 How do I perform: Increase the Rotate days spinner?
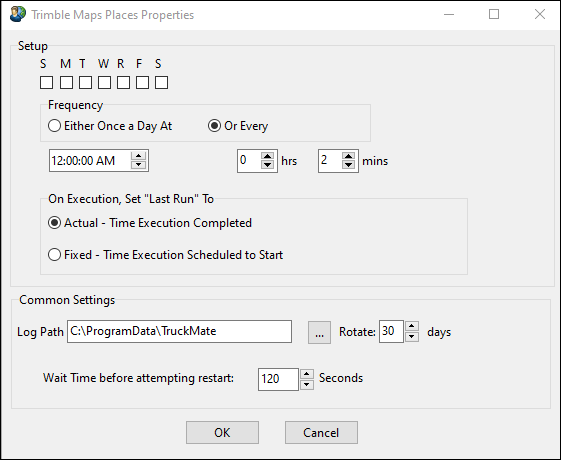click(412, 326)
